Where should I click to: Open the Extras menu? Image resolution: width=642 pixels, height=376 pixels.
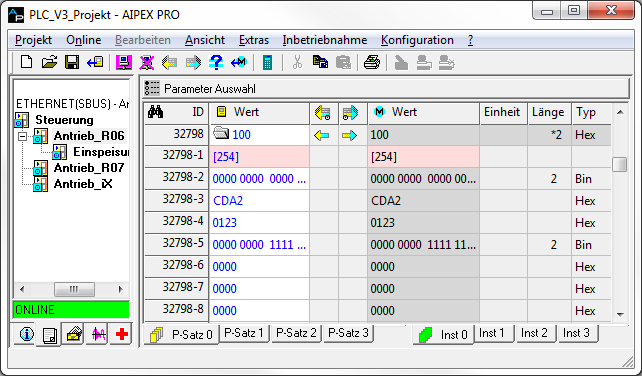(x=254, y=40)
